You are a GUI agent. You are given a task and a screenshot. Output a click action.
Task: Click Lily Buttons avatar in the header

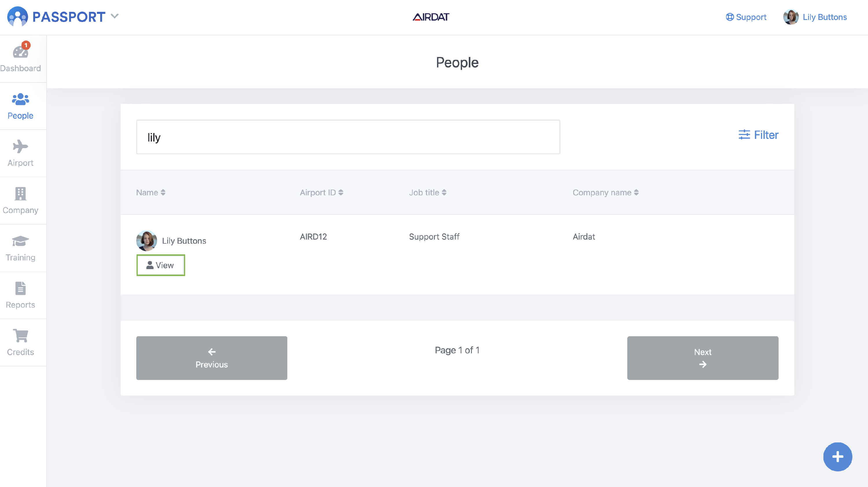(791, 17)
